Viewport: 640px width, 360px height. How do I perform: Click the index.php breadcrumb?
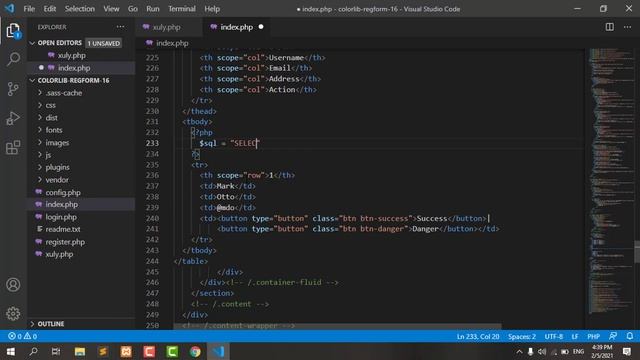[x=167, y=43]
